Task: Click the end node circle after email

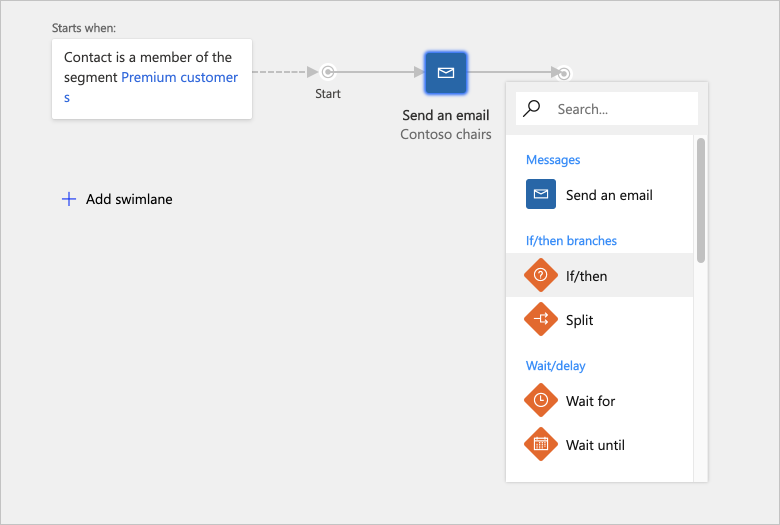Action: 564,73
